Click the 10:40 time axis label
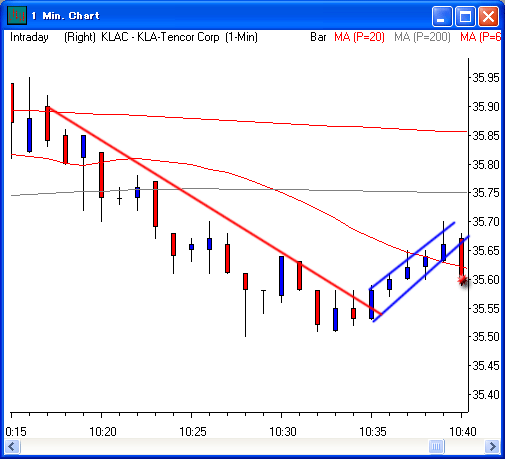This screenshot has height=459, width=505. coord(463,432)
